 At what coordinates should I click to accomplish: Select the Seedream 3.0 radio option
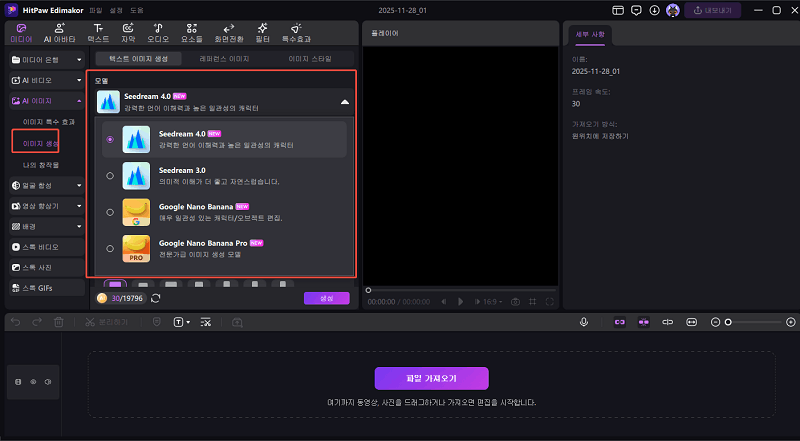tap(110, 176)
